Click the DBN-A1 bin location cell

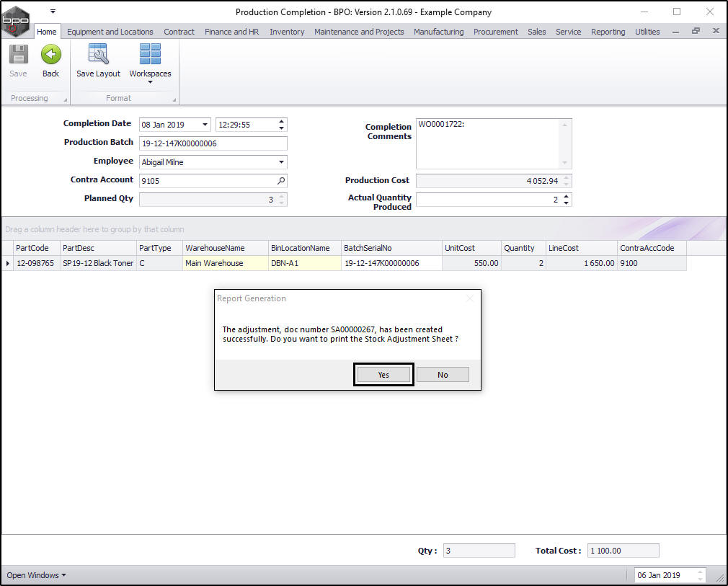click(305, 263)
